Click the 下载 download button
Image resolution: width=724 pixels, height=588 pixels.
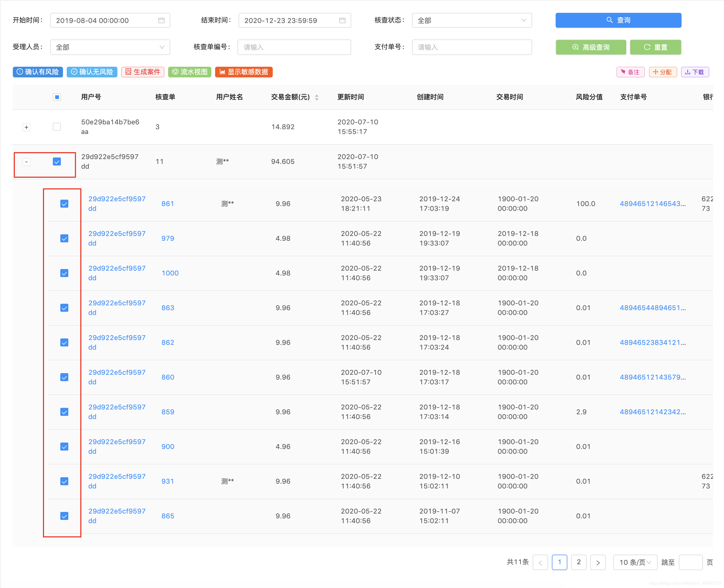[x=695, y=72]
